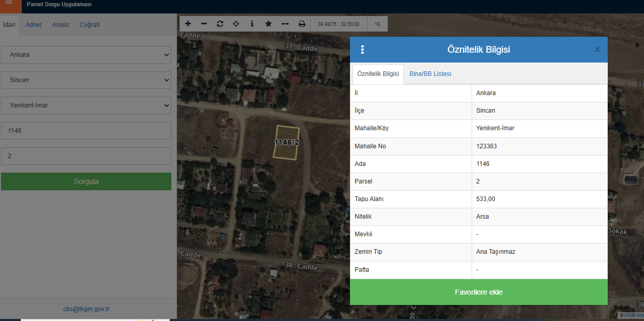Open the Bina/BB Listesi tab
This screenshot has width=644, height=321.
pos(430,74)
